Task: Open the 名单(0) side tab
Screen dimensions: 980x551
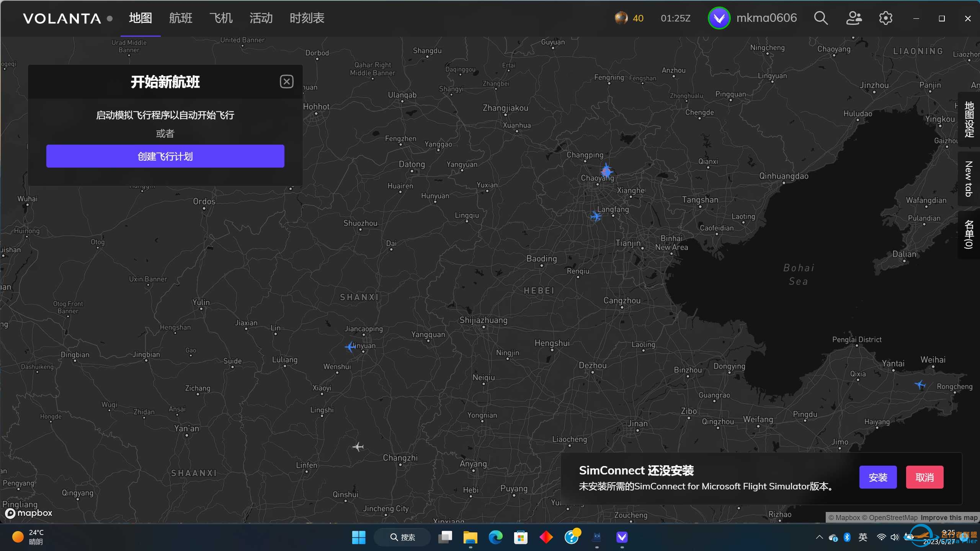Action: point(969,235)
